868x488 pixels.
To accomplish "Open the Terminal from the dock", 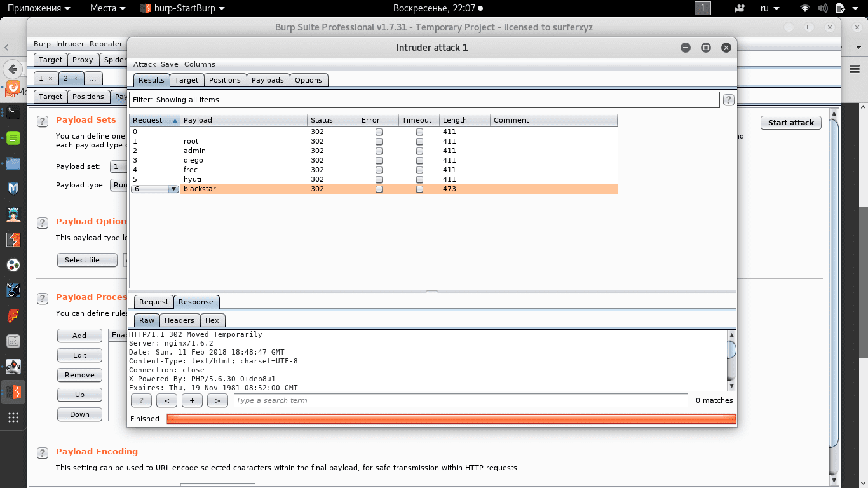I will pyautogui.click(x=13, y=112).
